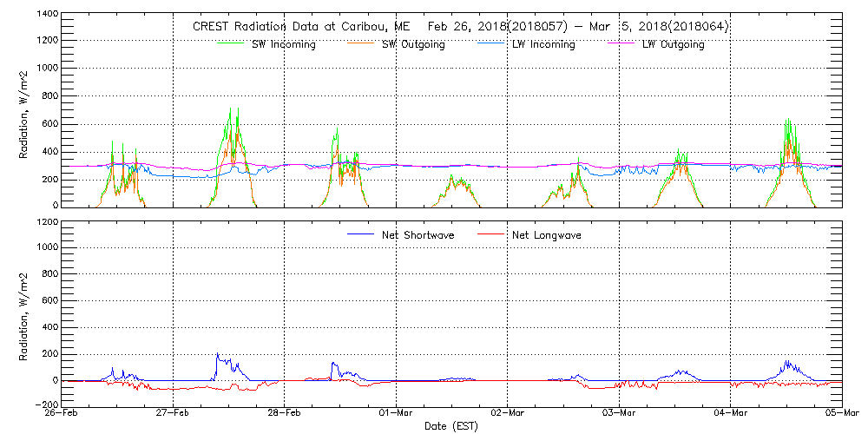Click the '05-Mar' x-axis date label
This screenshot has width=868, height=434.
point(842,413)
